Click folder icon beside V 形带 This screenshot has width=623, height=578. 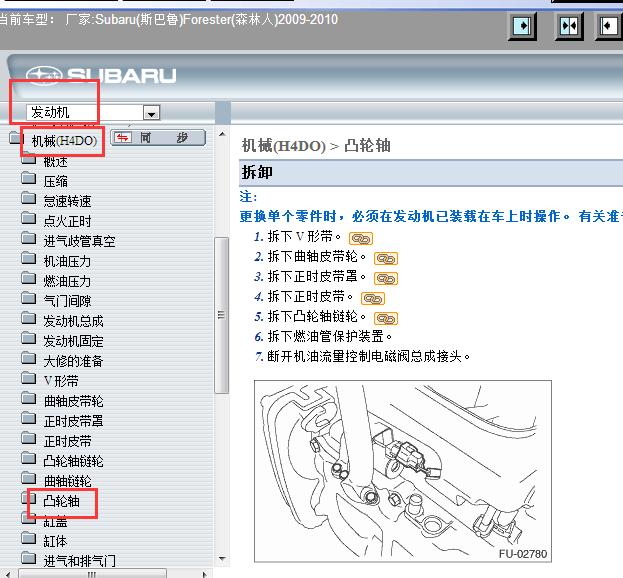(x=28, y=378)
